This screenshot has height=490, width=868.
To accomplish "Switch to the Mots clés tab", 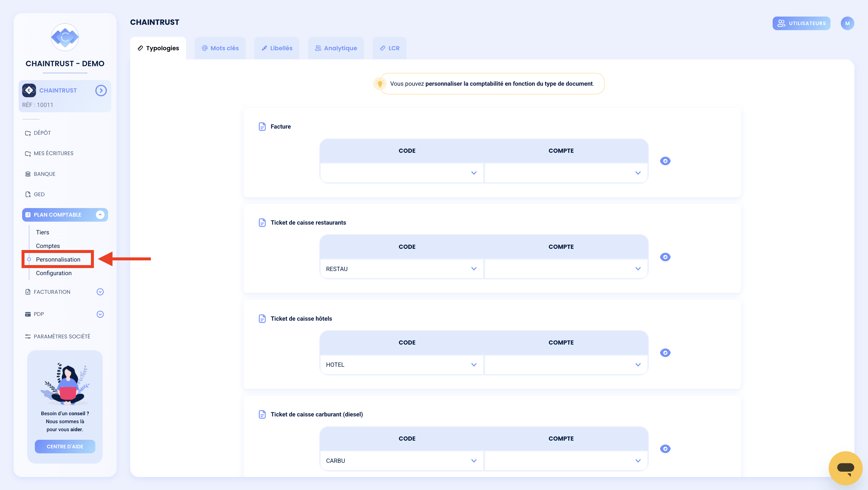I will [x=220, y=48].
